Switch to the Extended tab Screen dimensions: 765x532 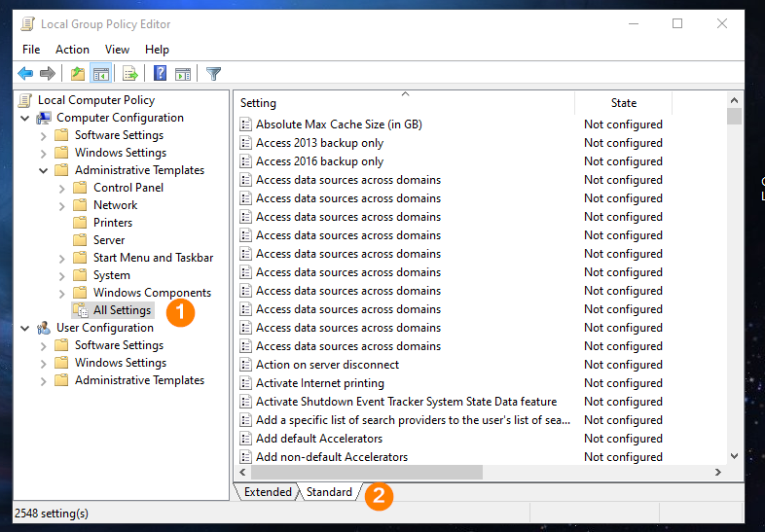[268, 492]
